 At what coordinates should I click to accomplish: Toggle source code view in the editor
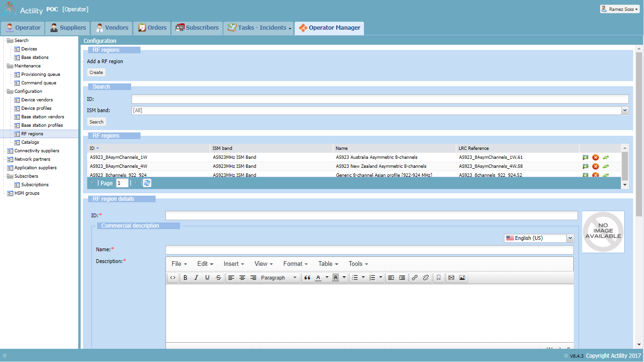click(173, 278)
